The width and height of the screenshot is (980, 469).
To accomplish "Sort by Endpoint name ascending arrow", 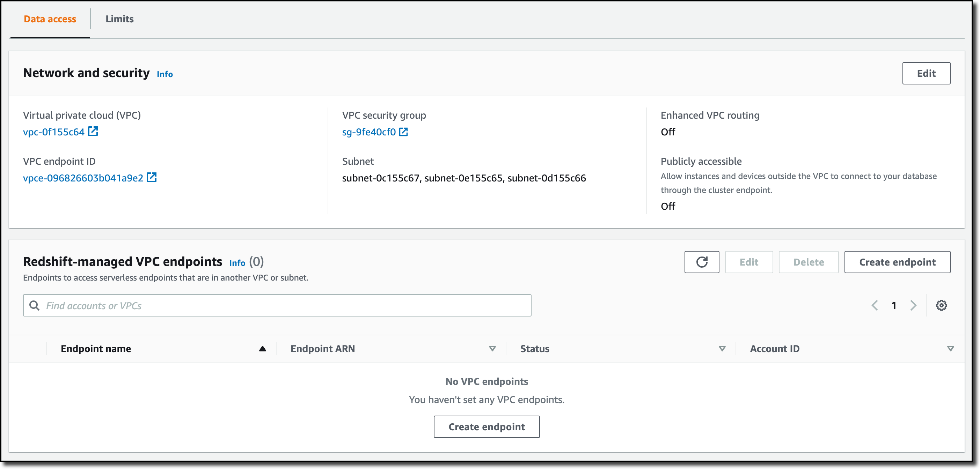I will tap(262, 349).
